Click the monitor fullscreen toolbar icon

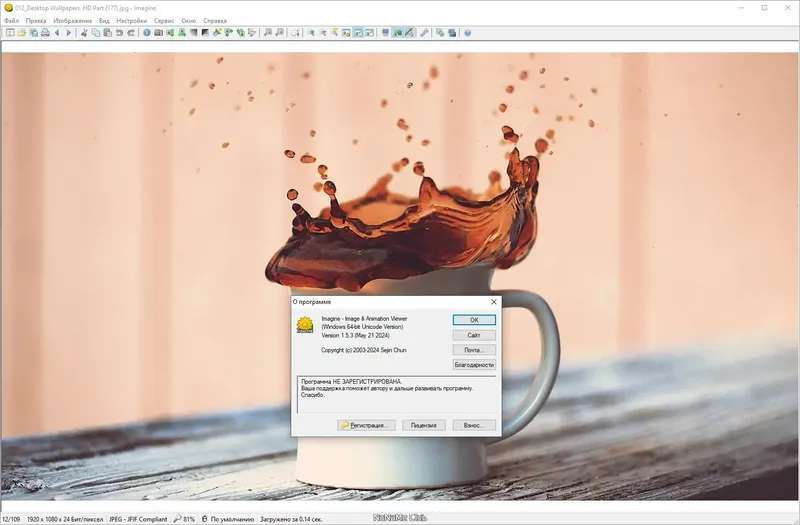[x=385, y=33]
